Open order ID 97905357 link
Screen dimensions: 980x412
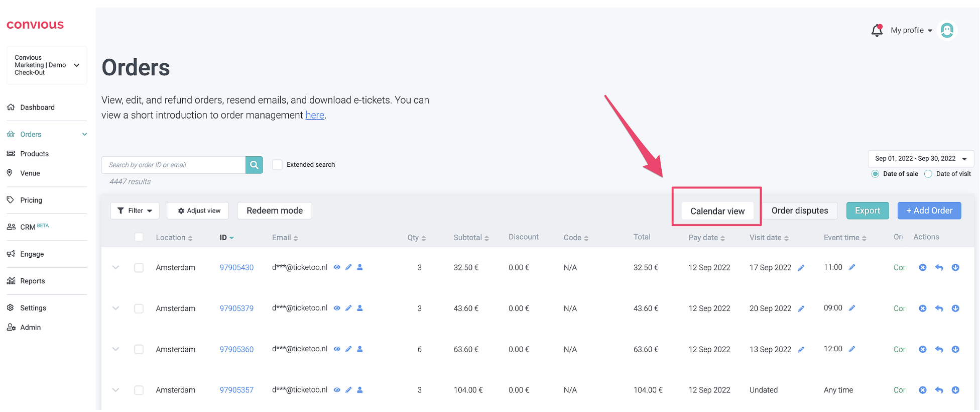point(236,390)
